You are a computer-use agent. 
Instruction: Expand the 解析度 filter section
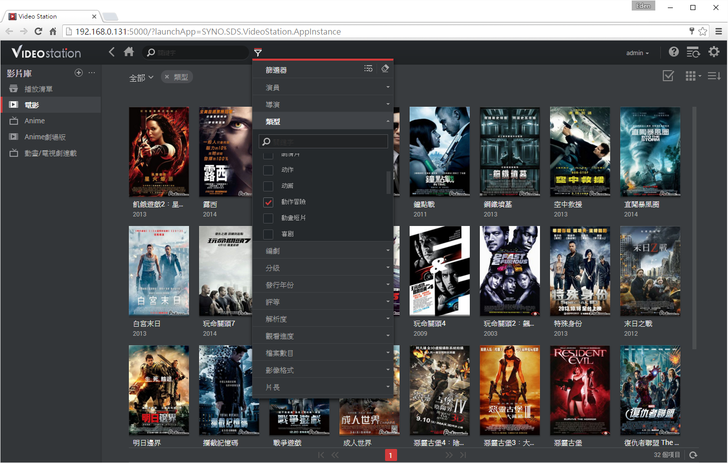(x=322, y=318)
